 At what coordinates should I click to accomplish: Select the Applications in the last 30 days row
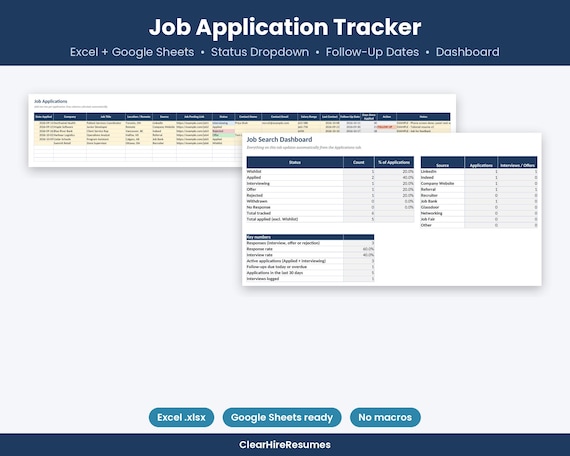pyautogui.click(x=310, y=273)
